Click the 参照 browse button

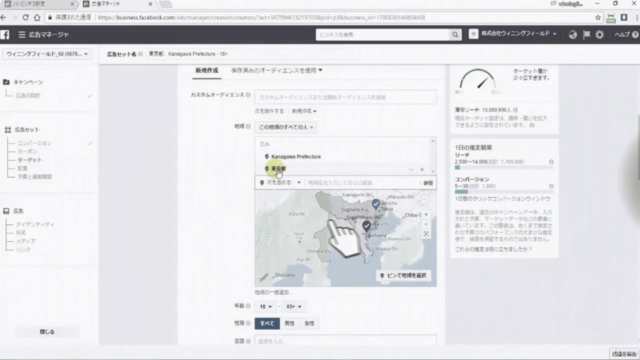point(428,183)
